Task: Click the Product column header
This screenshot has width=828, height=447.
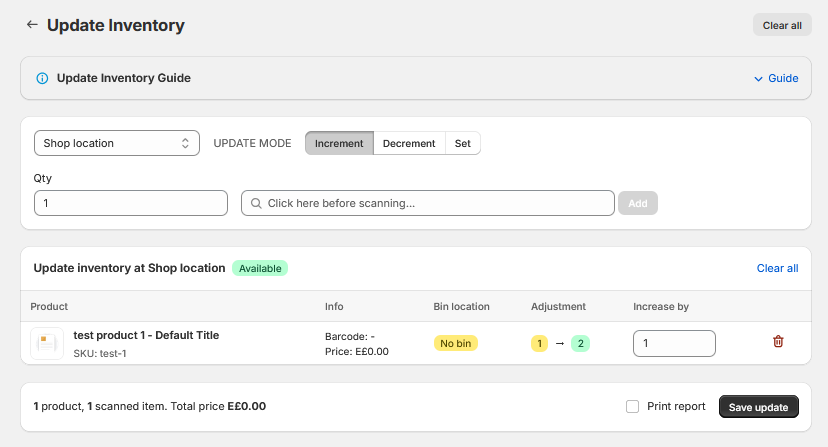Action: pos(49,306)
